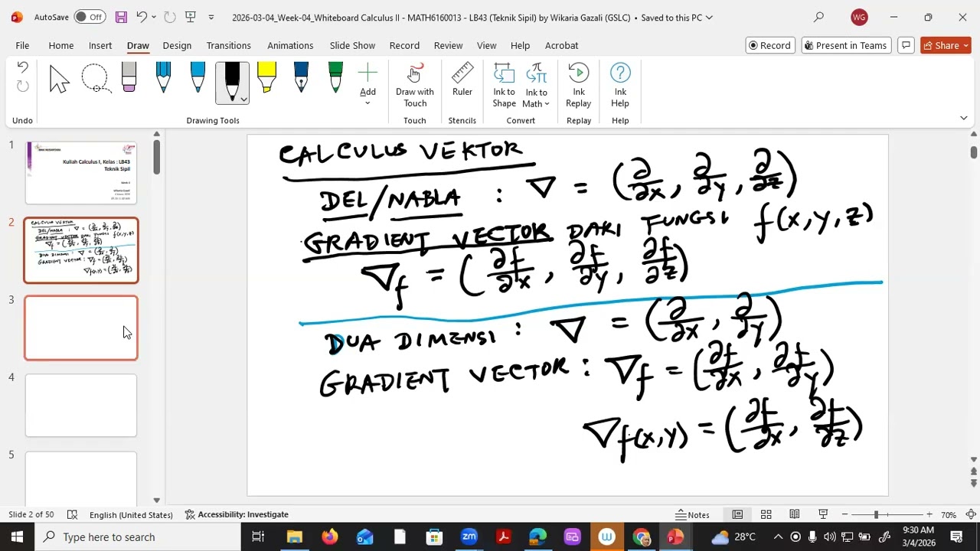Screen dimensions: 980x551
Task: Switch to Reading View
Action: tap(795, 514)
